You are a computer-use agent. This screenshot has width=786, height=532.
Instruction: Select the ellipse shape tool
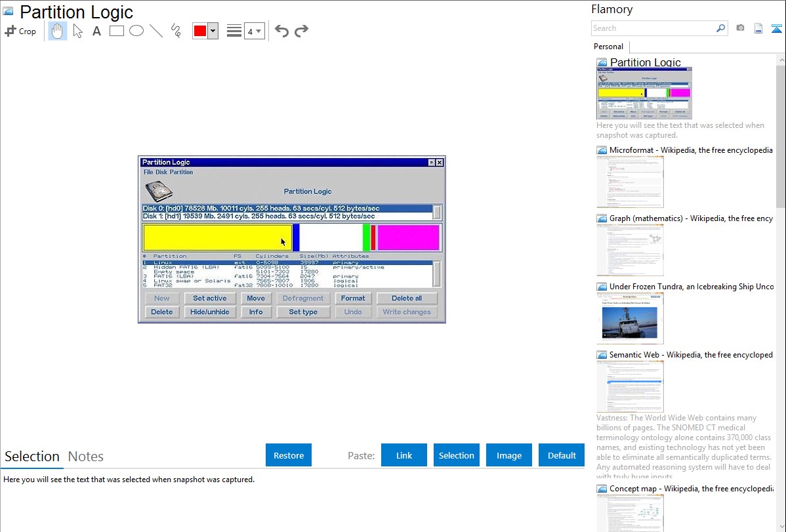tap(136, 31)
